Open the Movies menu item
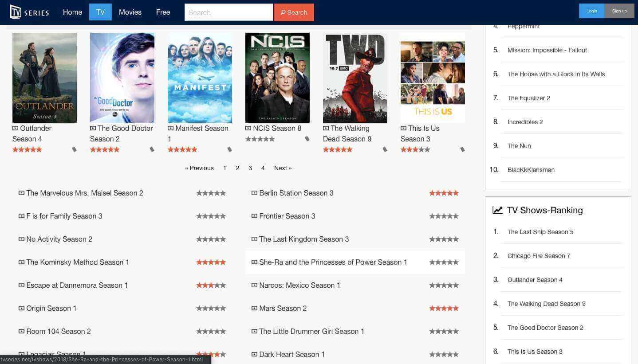 click(130, 12)
